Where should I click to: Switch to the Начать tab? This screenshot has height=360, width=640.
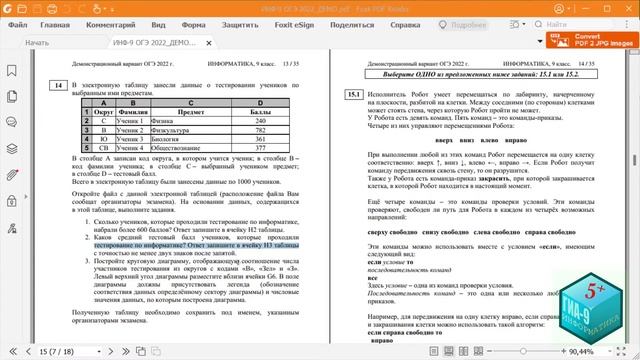point(37,42)
